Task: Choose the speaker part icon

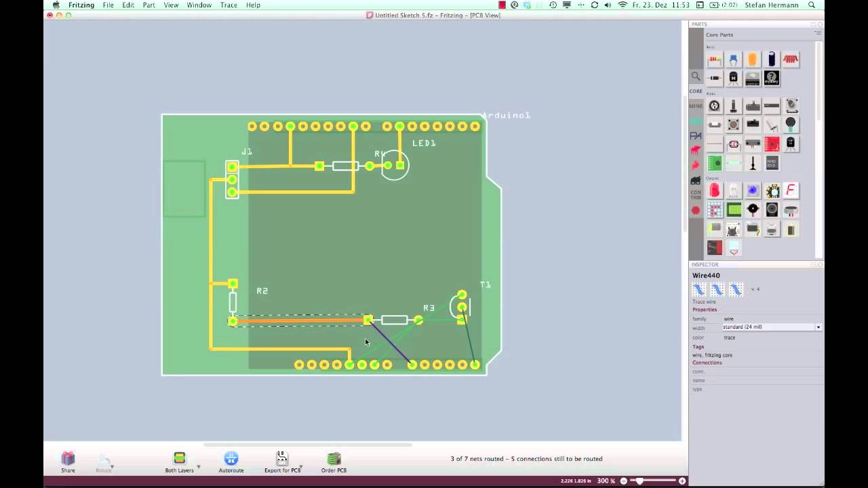Action: pyautogui.click(x=772, y=210)
